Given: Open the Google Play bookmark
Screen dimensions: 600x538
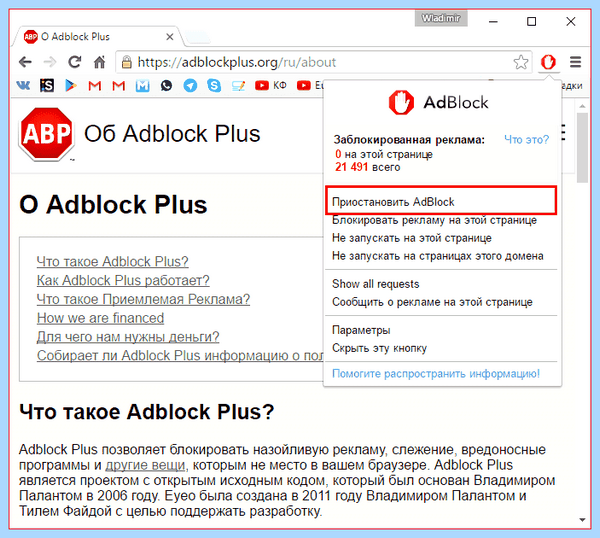Looking at the screenshot, I should coord(71,85).
